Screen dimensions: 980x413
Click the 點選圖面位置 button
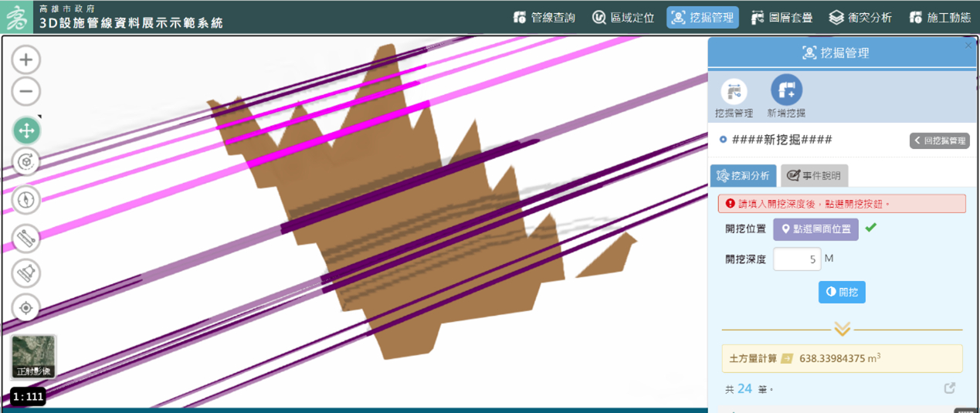[x=816, y=229]
